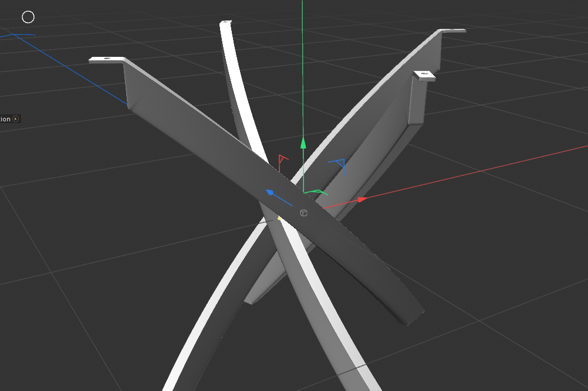Click the blue corner handle at far left

click(16, 35)
